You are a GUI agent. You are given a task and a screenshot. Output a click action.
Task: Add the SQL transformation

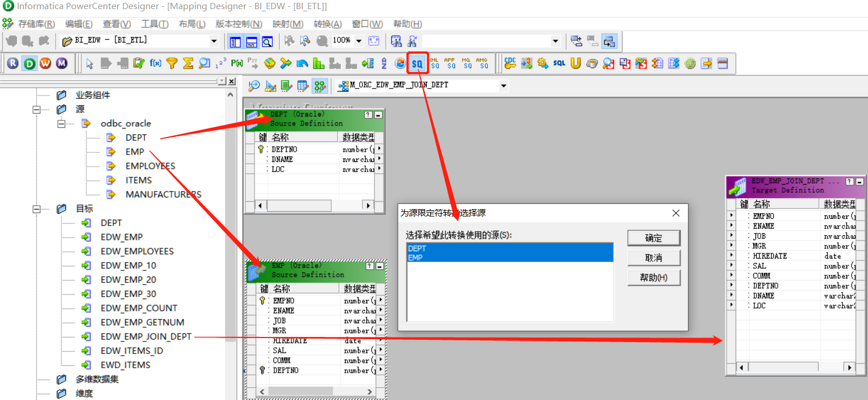tap(560, 64)
